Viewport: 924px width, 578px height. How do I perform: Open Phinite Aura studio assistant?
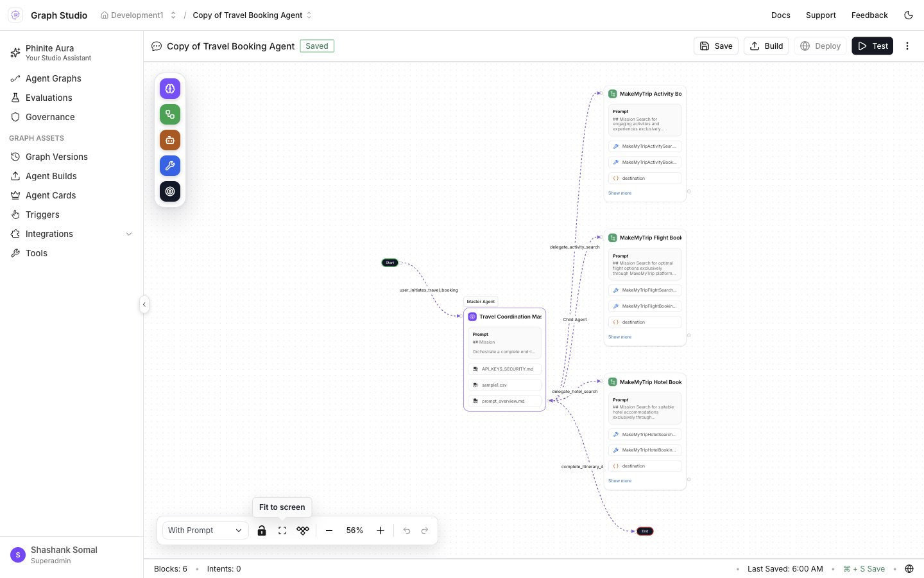pos(71,53)
